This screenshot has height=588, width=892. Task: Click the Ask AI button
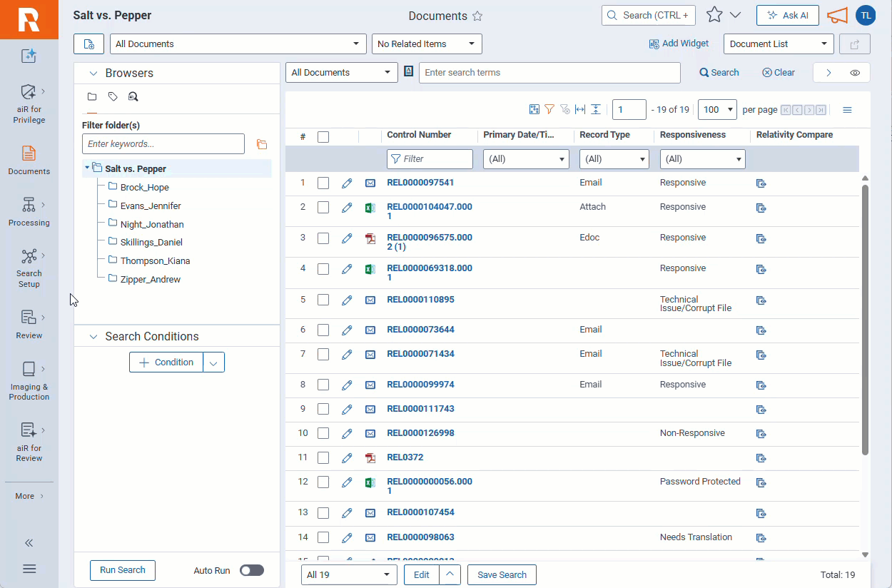pyautogui.click(x=788, y=15)
